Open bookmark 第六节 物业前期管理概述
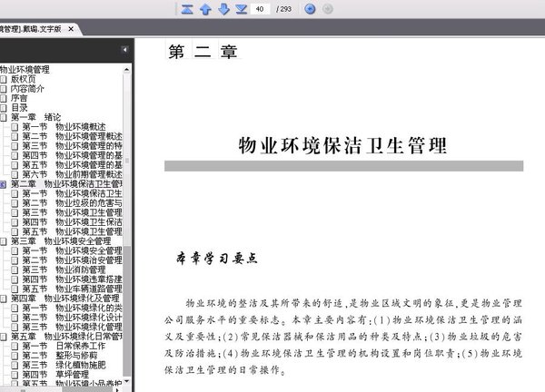Image resolution: width=545 pixels, height=392 pixels. pos(73,174)
